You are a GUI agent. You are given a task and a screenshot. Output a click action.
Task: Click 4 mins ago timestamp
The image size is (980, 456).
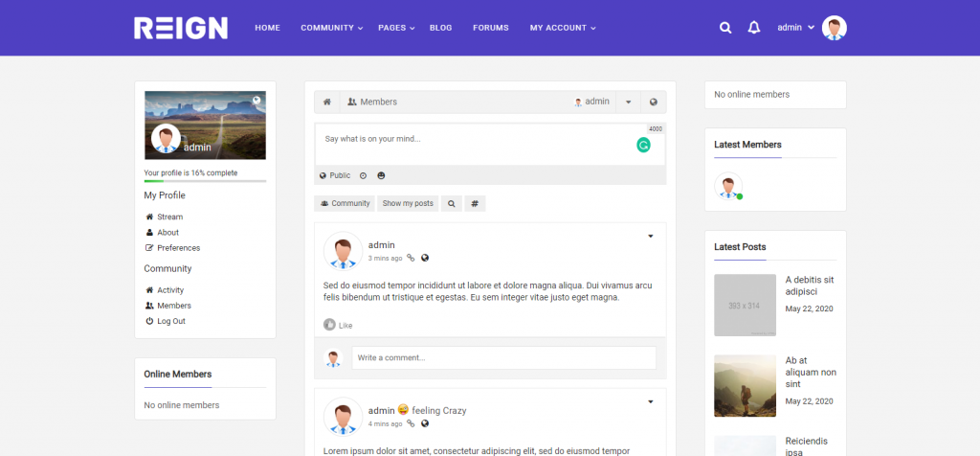point(385,424)
